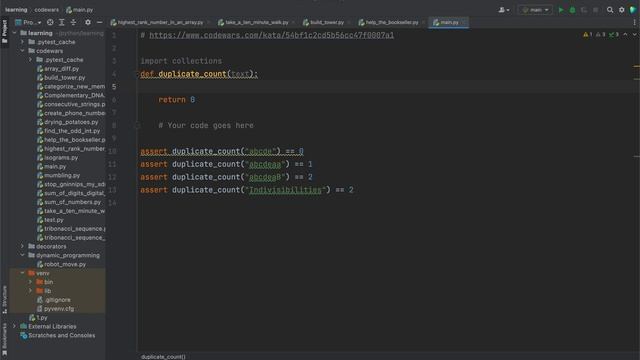The image size is (640, 360).
Task: Click line number 5 in gutter
Action: pyautogui.click(x=114, y=87)
